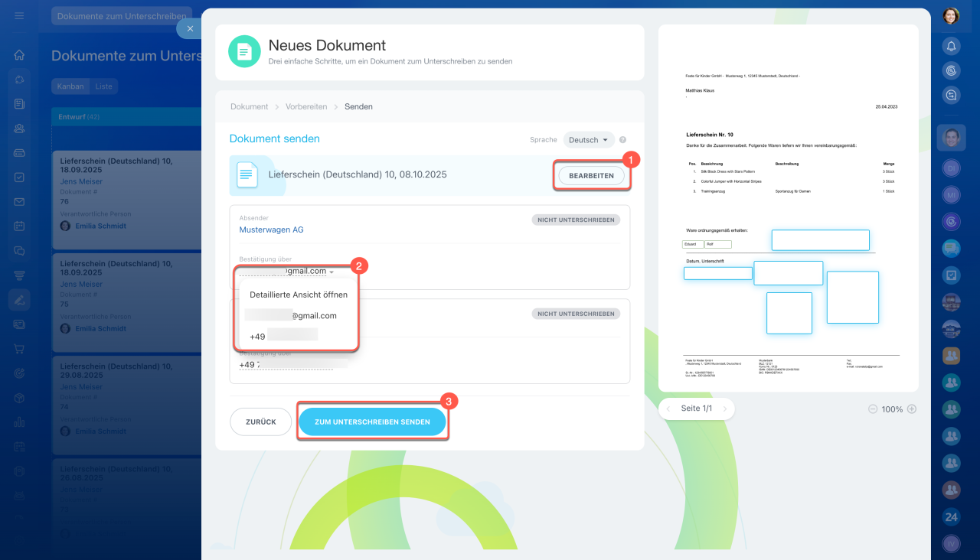
Task: Click the home icon in left sidebar
Action: pyautogui.click(x=19, y=55)
